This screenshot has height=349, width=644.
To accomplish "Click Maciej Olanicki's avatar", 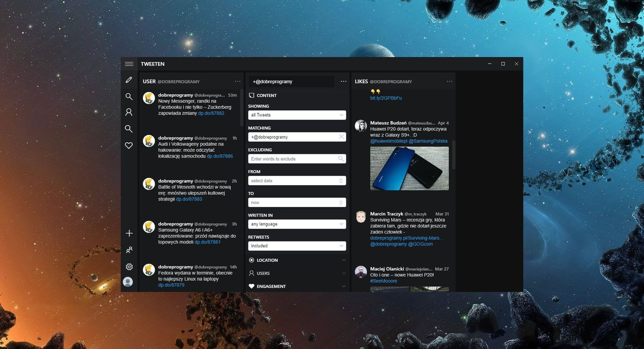I will tap(361, 272).
